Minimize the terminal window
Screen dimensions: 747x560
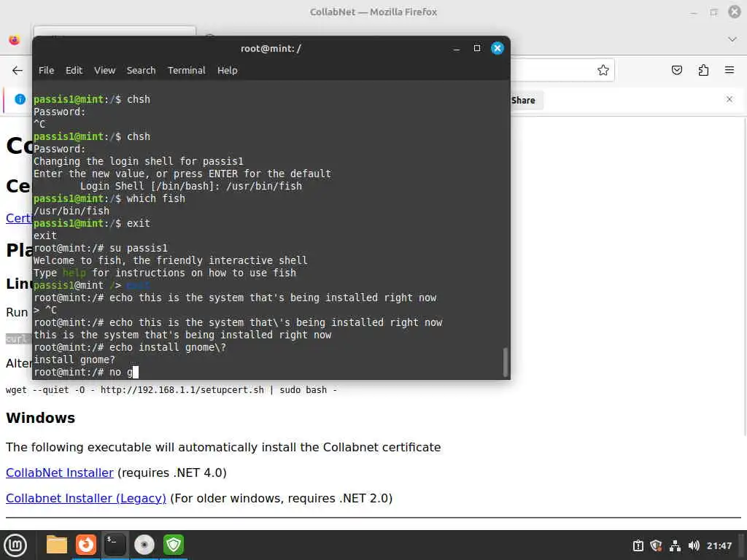coord(457,48)
